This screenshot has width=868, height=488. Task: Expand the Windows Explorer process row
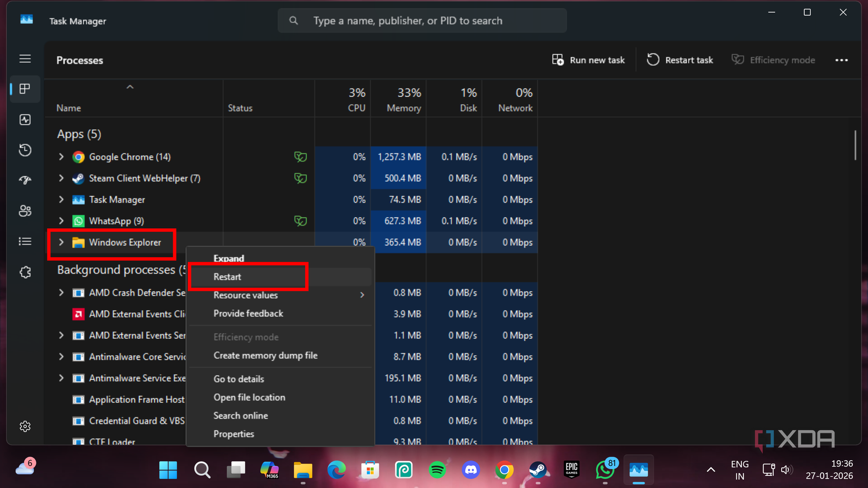coord(61,242)
